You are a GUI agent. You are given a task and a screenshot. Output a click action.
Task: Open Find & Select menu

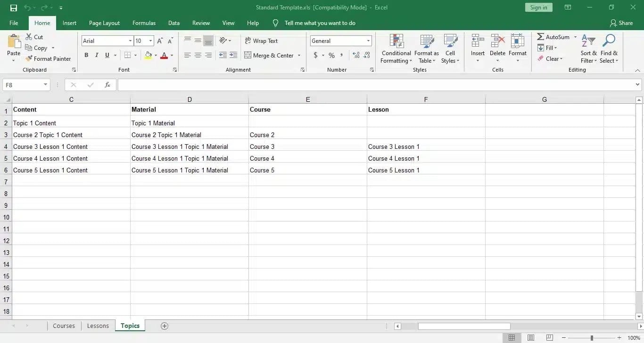coord(609,49)
